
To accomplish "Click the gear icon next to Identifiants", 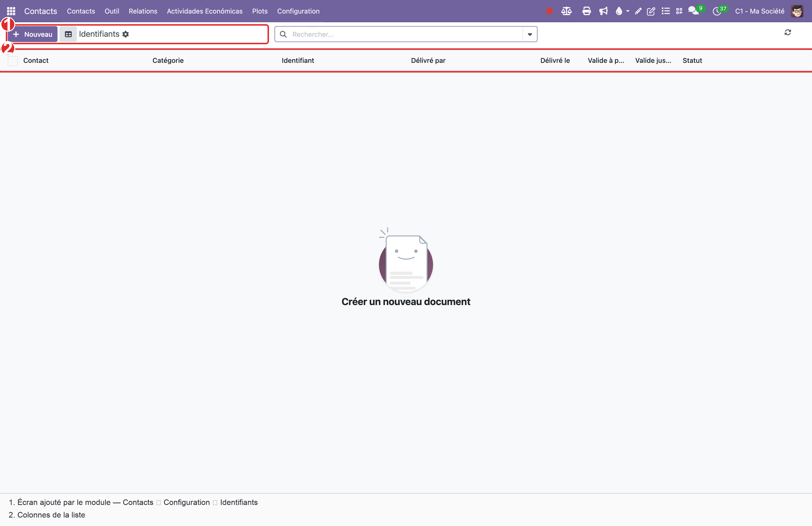I will coord(126,34).
